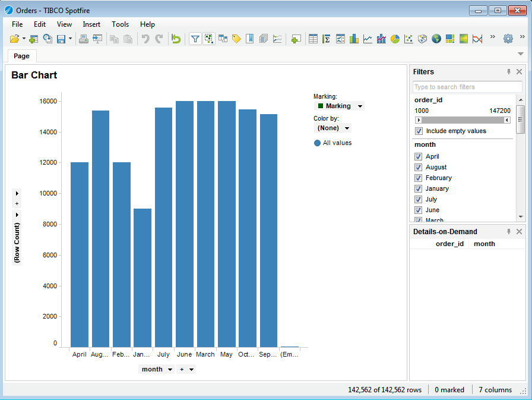Insert a line chart from toolbar
Viewport: 532px width, 400px height.
[368, 39]
